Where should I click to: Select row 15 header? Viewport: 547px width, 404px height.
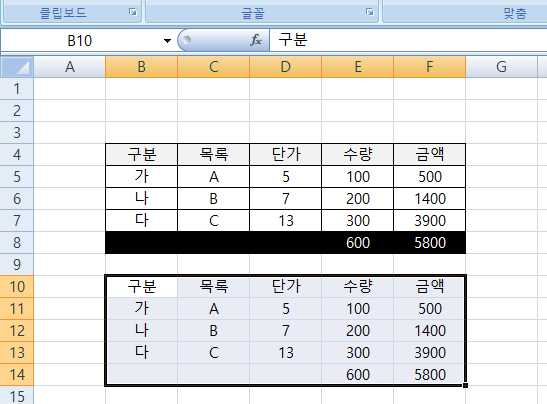click(17, 395)
